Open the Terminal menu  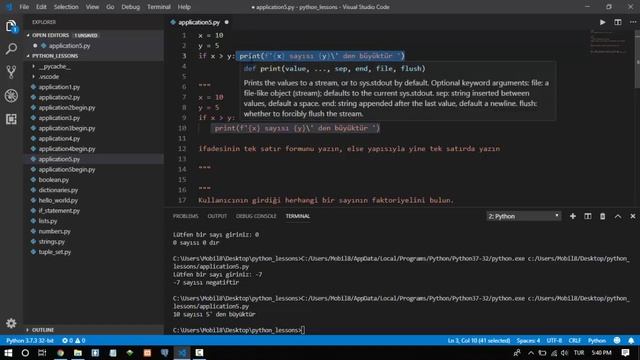pyautogui.click(x=159, y=7)
